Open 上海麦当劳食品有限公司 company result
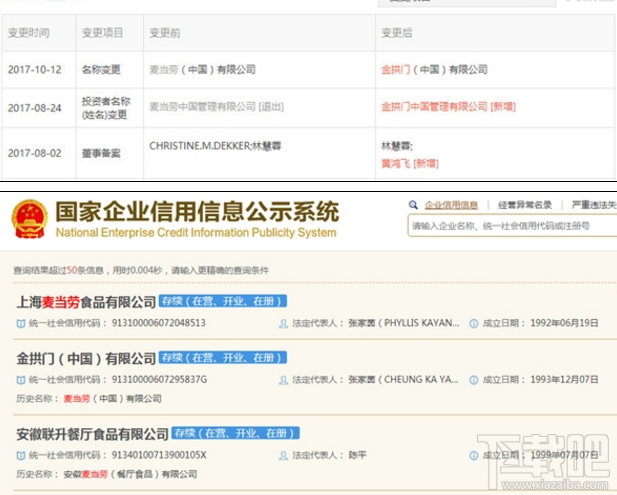The height and width of the screenshot is (495, 617). [86, 302]
